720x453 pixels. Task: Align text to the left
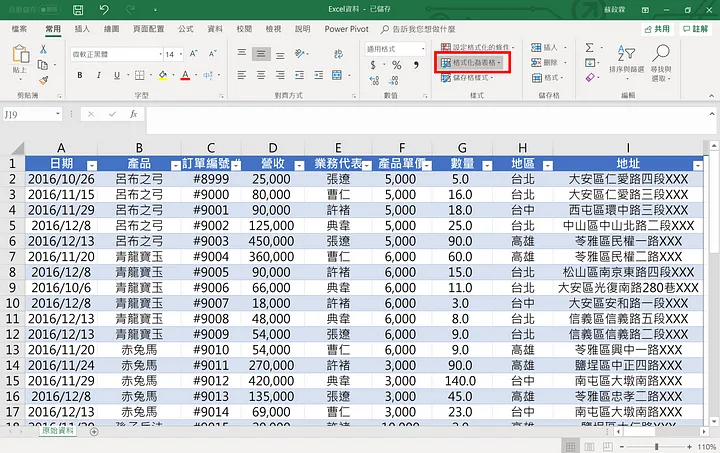point(242,75)
